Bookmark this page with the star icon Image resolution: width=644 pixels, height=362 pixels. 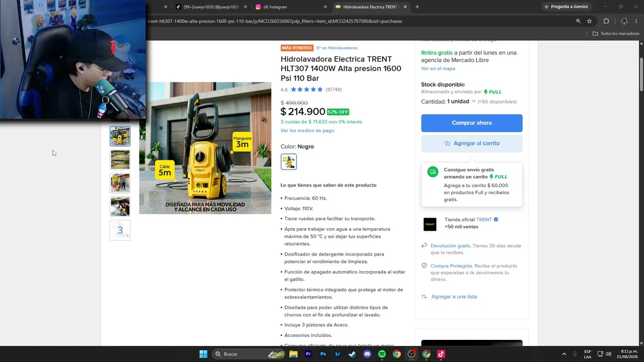pyautogui.click(x=589, y=21)
